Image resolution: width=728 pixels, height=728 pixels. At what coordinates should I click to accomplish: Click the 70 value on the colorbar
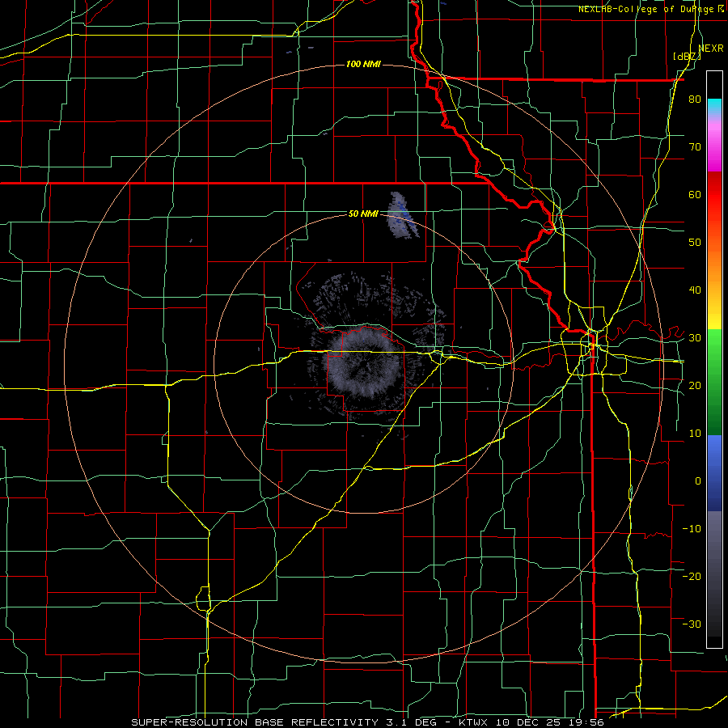[x=695, y=146]
